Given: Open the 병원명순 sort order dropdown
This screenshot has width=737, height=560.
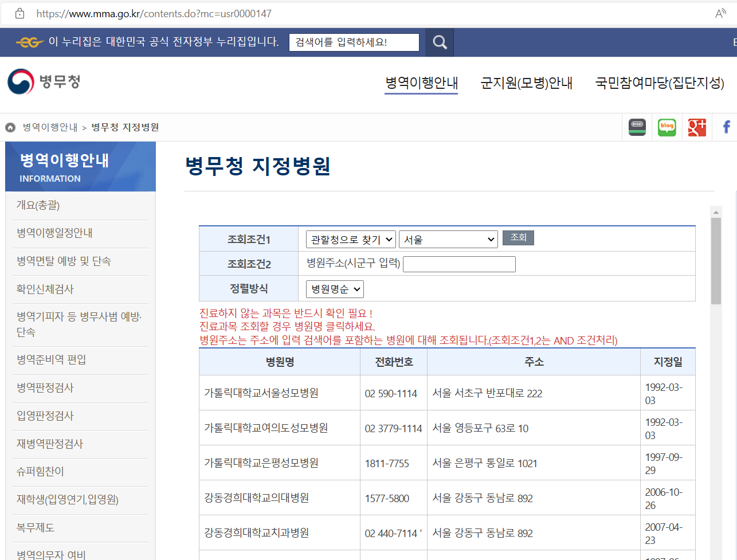Looking at the screenshot, I should click(334, 289).
